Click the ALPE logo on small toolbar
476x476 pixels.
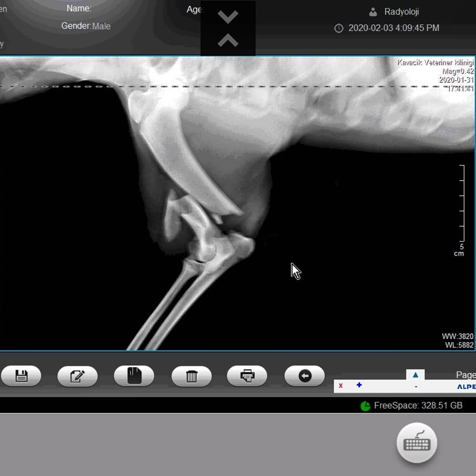click(x=466, y=387)
